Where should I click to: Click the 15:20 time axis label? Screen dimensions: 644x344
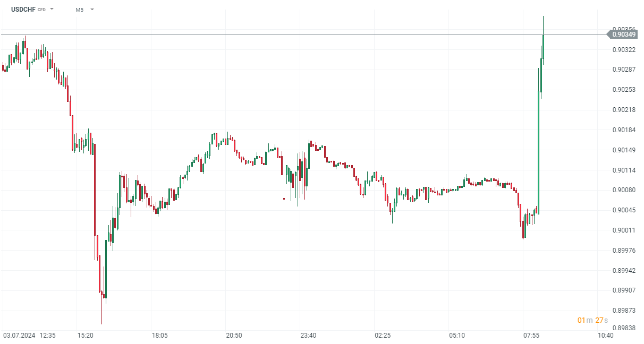[86, 336]
